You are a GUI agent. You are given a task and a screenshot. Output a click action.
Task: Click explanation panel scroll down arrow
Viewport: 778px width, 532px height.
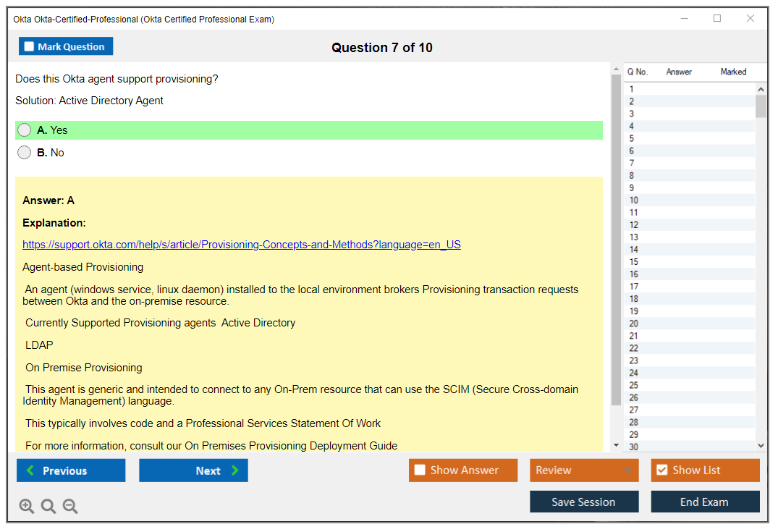pos(616,446)
